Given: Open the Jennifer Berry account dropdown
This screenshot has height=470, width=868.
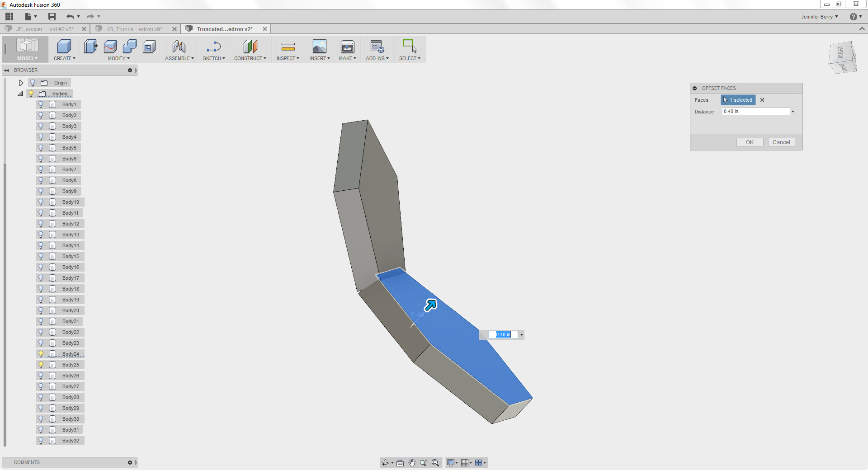Looking at the screenshot, I should [820, 17].
